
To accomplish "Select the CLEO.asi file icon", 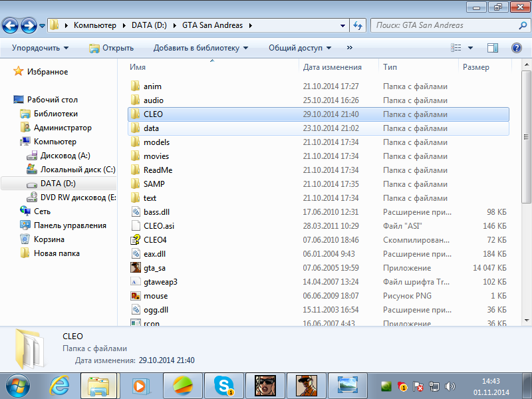I will tap(136, 225).
